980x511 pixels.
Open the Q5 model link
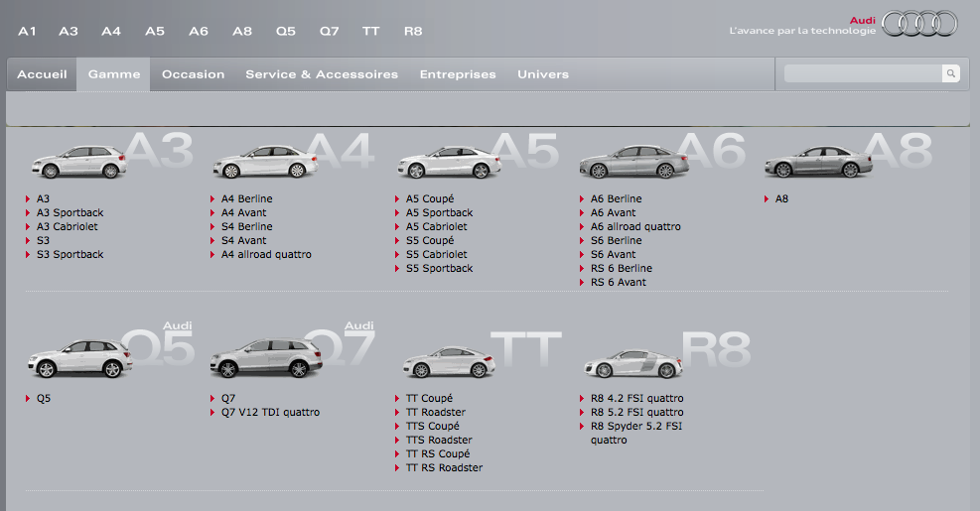[43, 398]
